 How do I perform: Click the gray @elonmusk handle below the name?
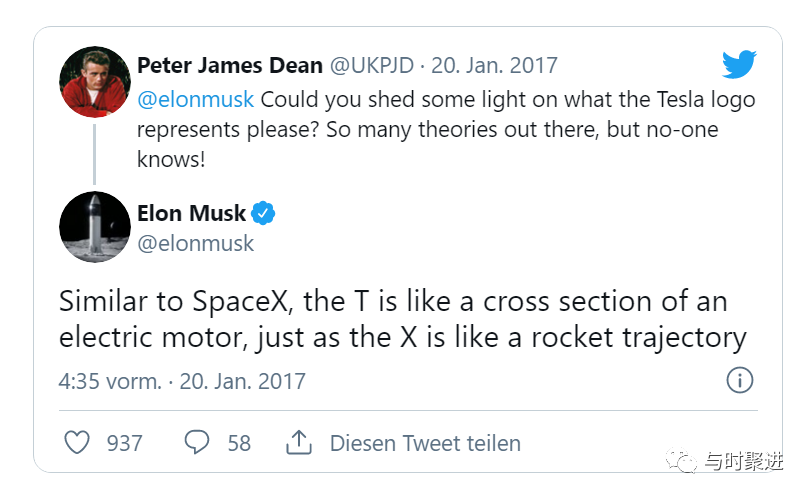point(195,243)
